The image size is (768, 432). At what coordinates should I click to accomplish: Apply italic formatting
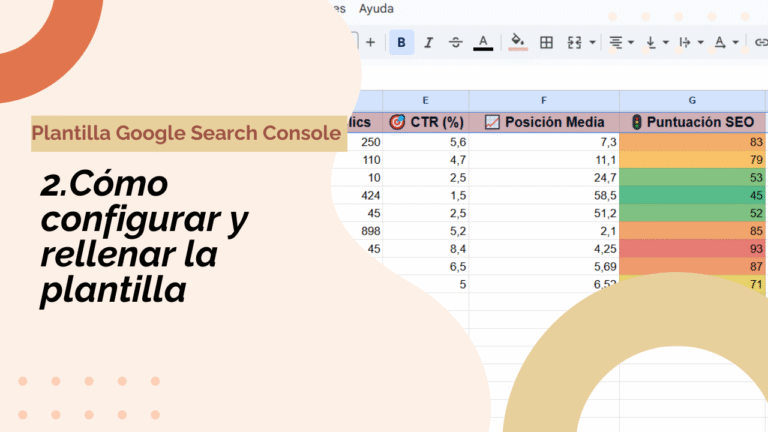pyautogui.click(x=429, y=43)
